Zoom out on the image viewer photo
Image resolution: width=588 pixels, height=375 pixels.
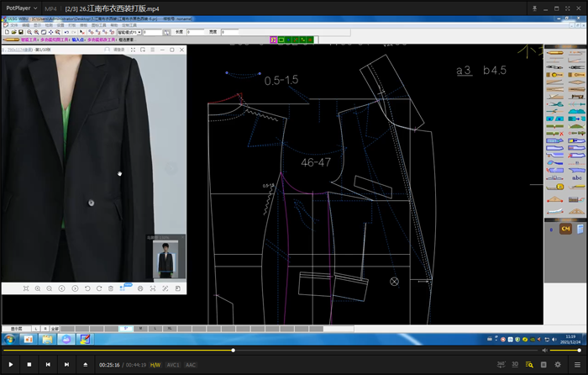49,288
